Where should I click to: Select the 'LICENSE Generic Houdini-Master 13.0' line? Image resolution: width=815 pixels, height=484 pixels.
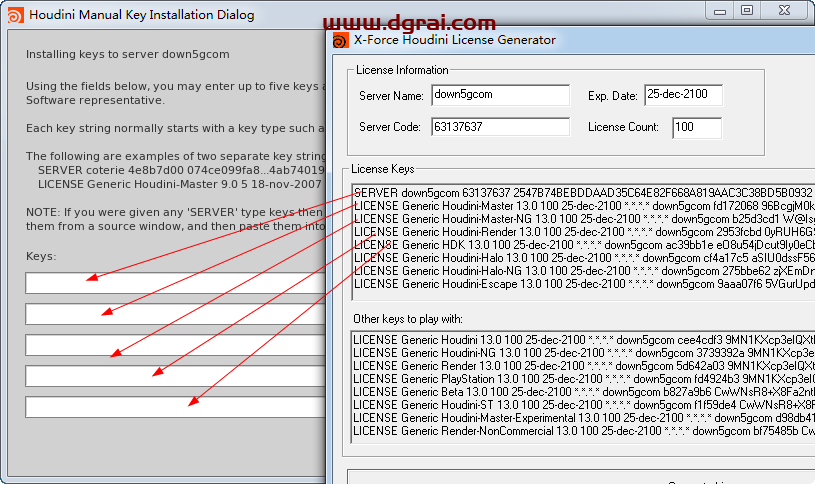(x=584, y=206)
